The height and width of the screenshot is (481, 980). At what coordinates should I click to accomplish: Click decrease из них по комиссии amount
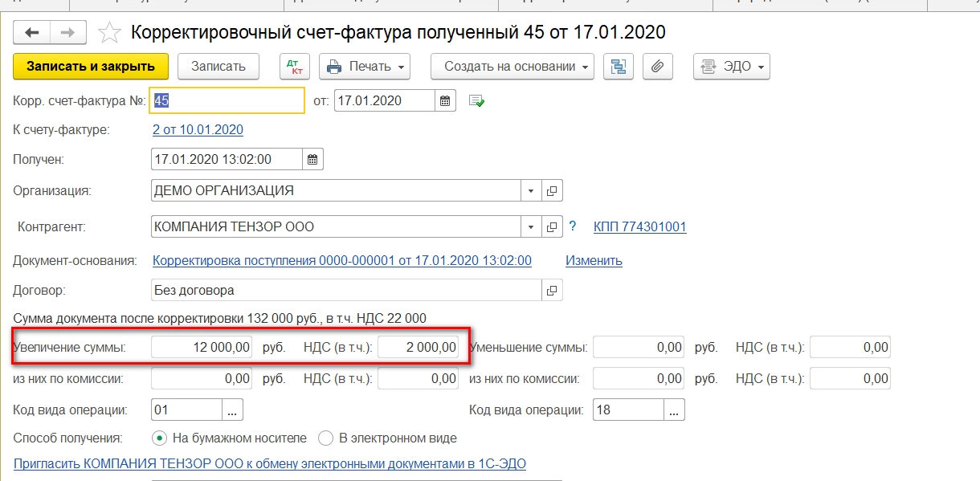[639, 378]
